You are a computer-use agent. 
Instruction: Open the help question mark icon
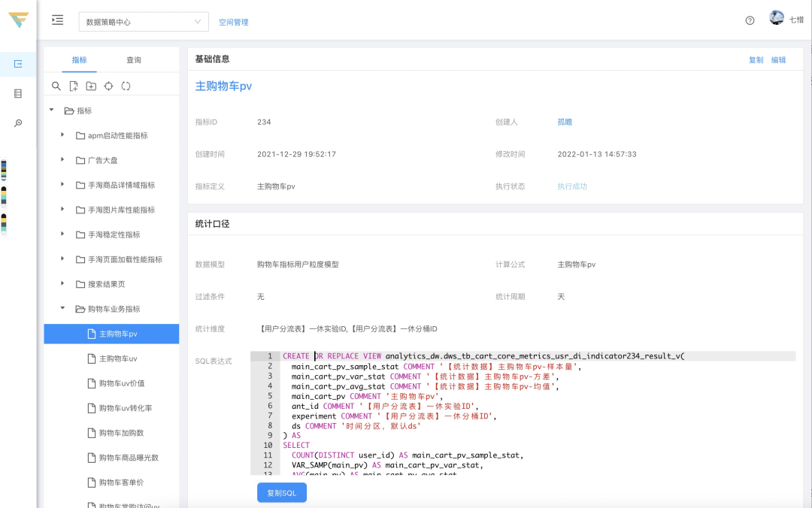(750, 21)
